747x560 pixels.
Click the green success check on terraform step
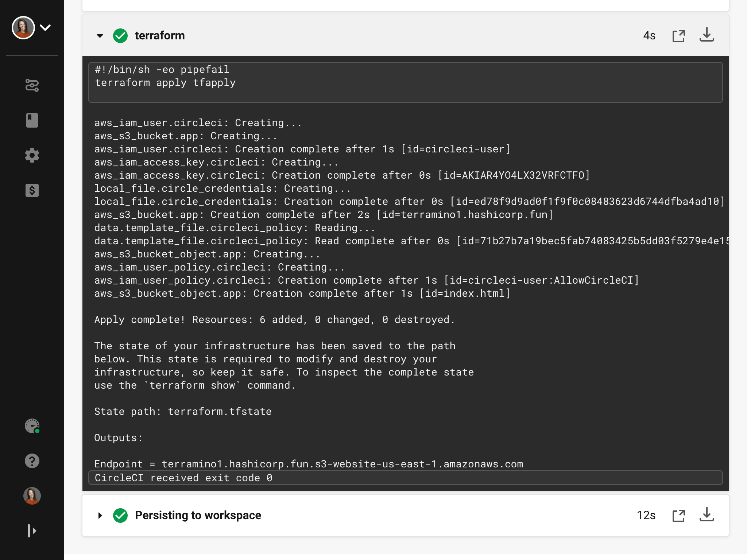coord(120,35)
